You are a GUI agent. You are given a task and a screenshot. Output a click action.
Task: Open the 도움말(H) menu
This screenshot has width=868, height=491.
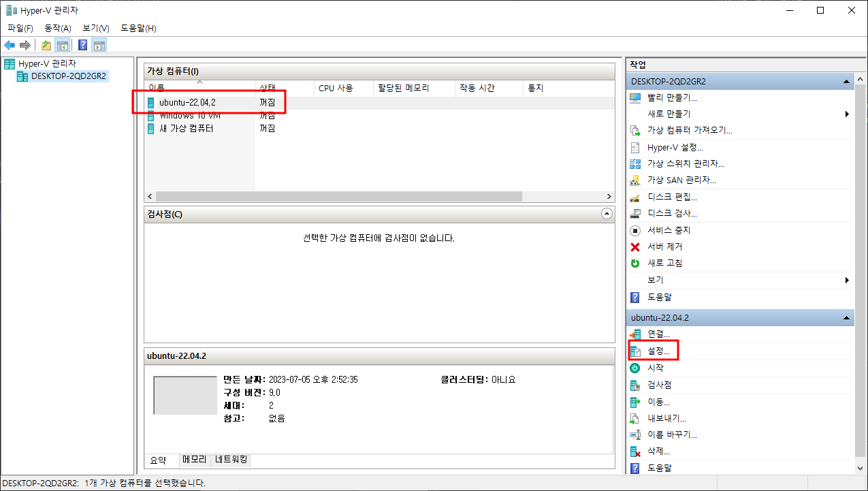click(x=139, y=28)
